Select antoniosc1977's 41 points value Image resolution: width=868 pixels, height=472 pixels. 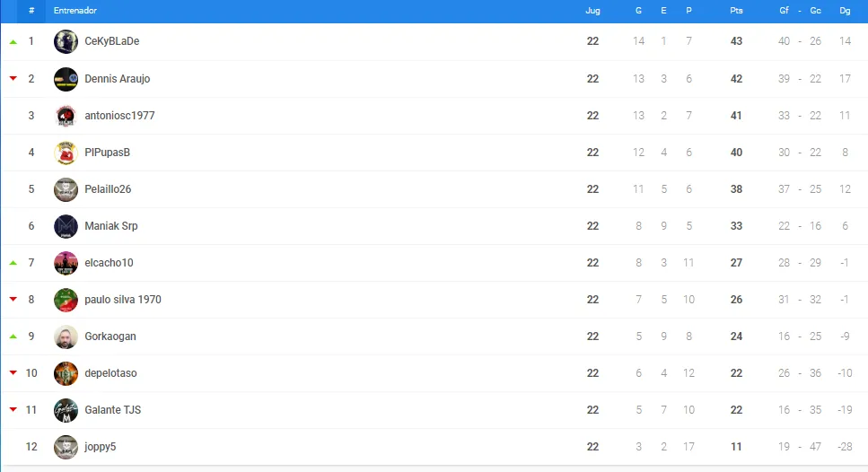tap(736, 116)
